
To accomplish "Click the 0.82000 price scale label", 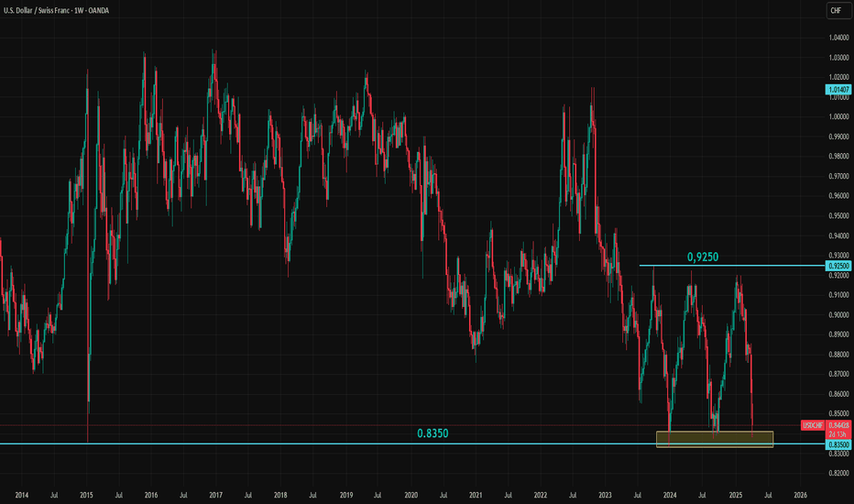I will pyautogui.click(x=838, y=474).
